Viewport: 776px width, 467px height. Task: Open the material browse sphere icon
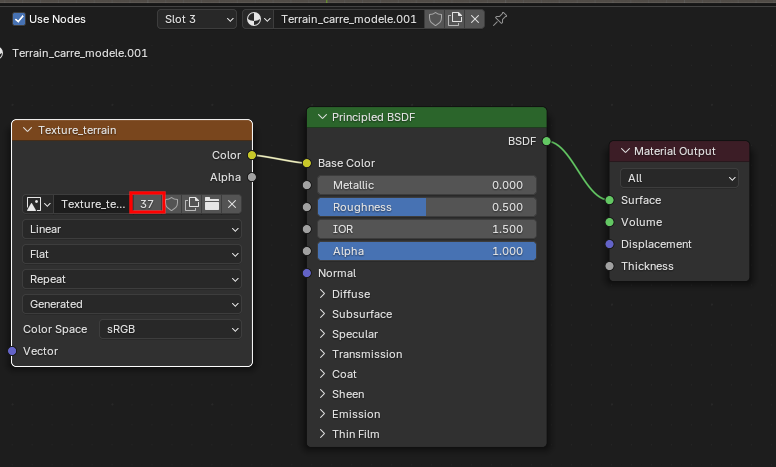coord(258,19)
